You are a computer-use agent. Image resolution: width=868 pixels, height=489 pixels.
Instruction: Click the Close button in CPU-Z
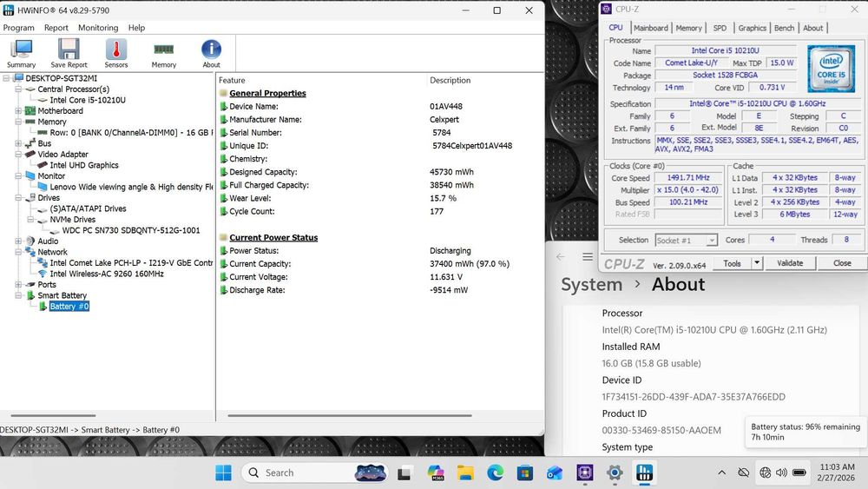tap(841, 263)
